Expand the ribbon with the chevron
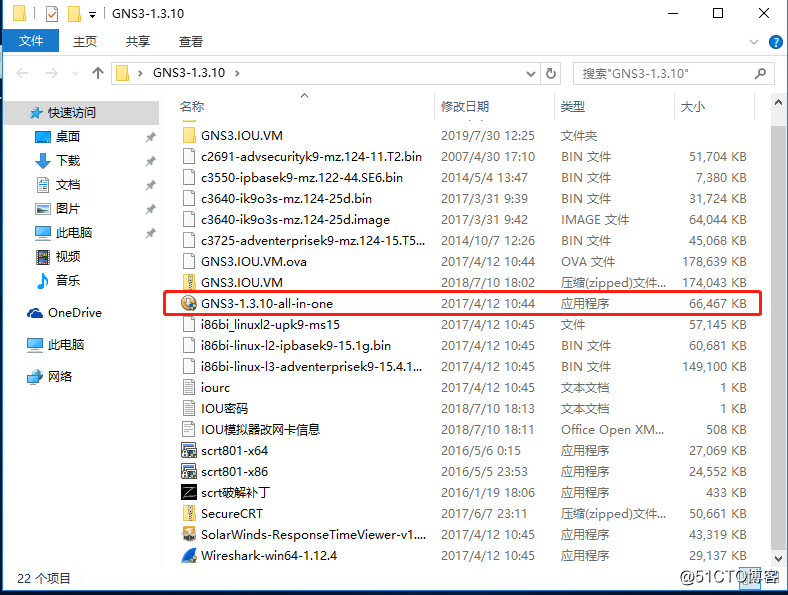 tap(754, 42)
